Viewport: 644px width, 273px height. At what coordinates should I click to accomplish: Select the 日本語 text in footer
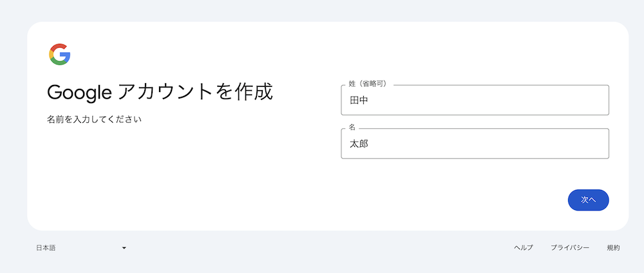(46, 248)
